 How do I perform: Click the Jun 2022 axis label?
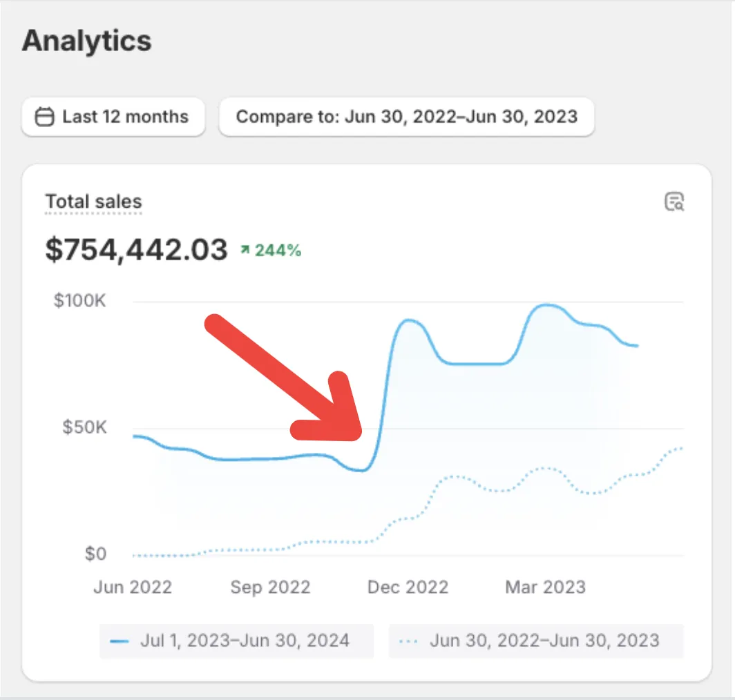click(133, 587)
